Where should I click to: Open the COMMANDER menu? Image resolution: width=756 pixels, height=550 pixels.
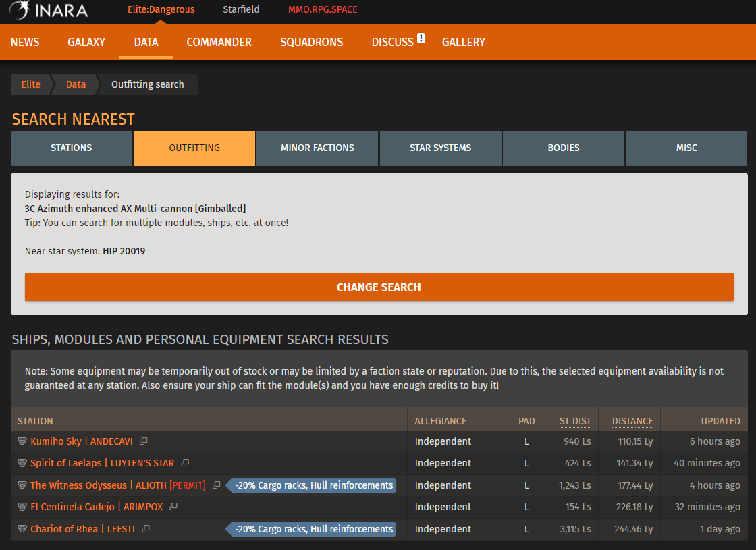coord(219,42)
